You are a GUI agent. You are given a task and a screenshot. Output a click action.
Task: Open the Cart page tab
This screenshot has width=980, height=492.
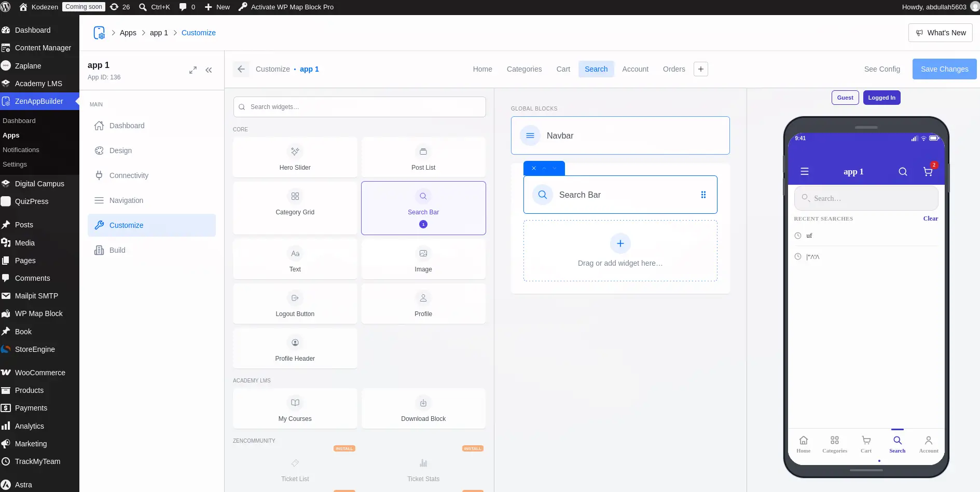563,69
